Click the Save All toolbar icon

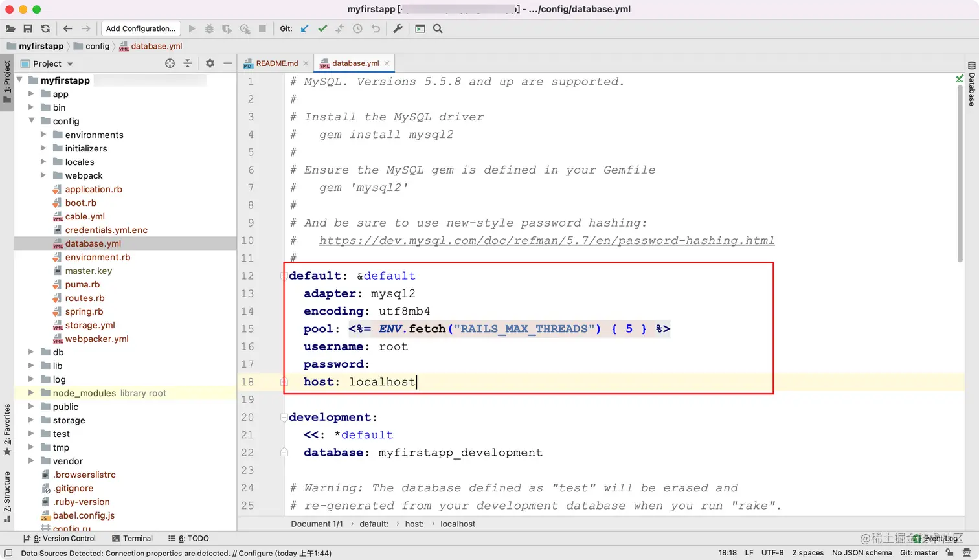[28, 28]
